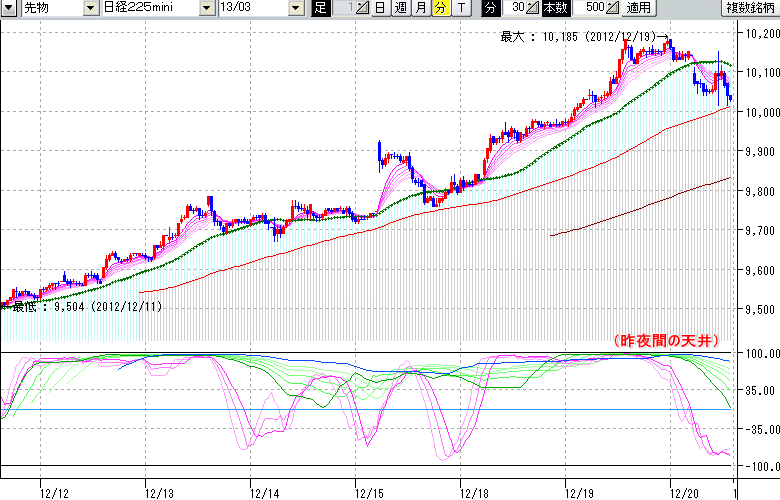Click the red 昨夜間の天井 annotation text
The height and width of the screenshot is (500, 780).
[666, 341]
